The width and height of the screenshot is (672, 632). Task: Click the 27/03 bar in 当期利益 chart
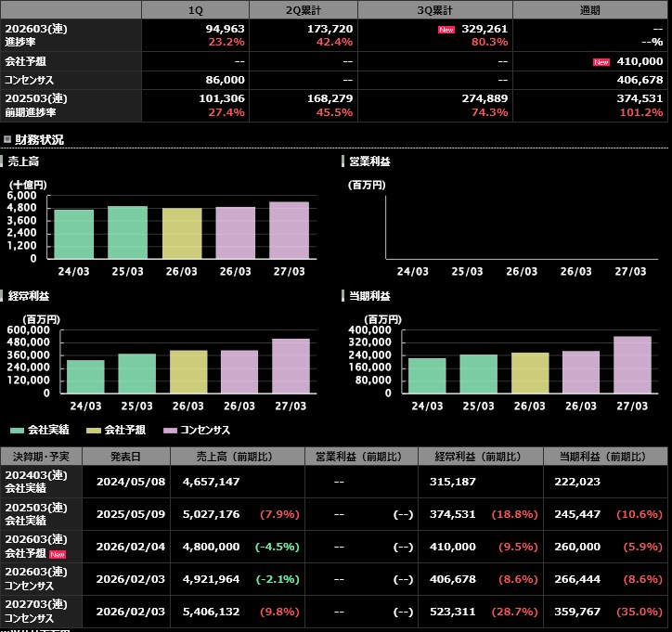[631, 364]
